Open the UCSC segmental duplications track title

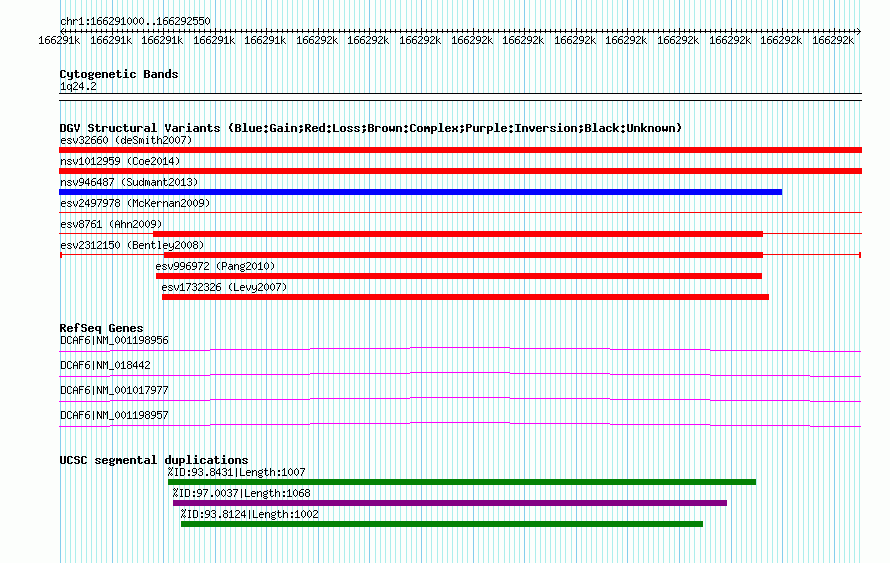point(154,460)
